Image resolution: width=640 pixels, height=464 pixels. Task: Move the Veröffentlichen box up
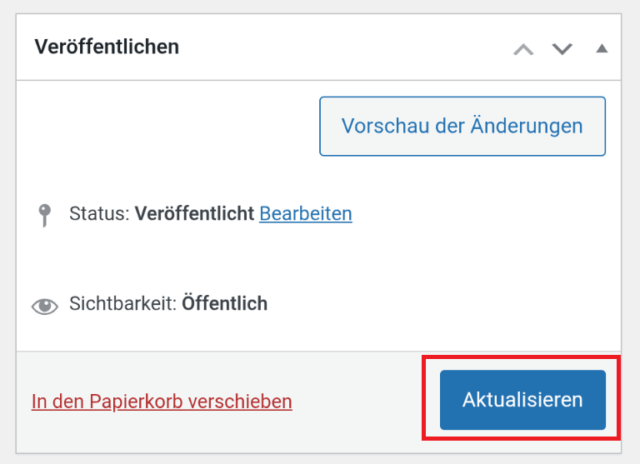point(523,49)
